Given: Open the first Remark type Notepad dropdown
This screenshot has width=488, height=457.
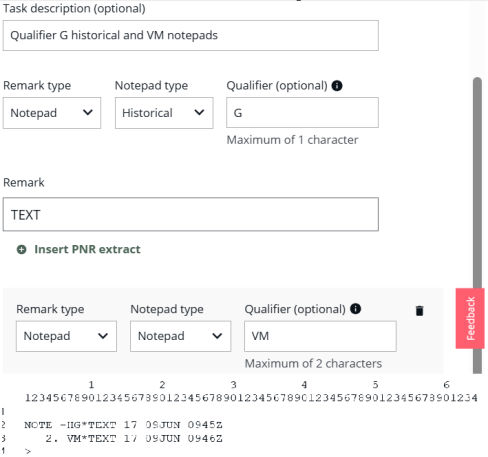Looking at the screenshot, I should tap(52, 113).
